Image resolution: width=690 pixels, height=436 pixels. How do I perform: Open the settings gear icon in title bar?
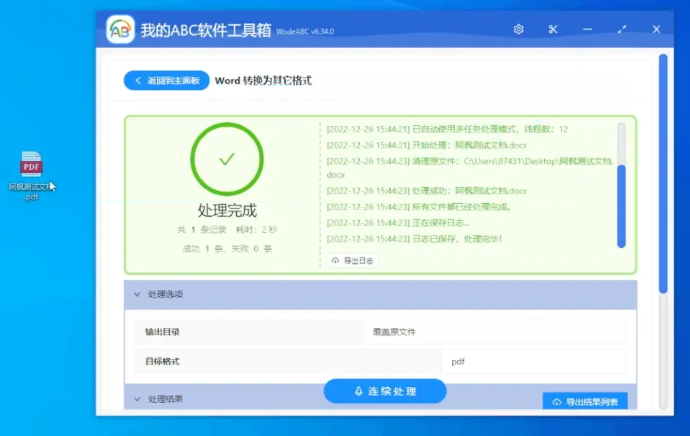(518, 29)
